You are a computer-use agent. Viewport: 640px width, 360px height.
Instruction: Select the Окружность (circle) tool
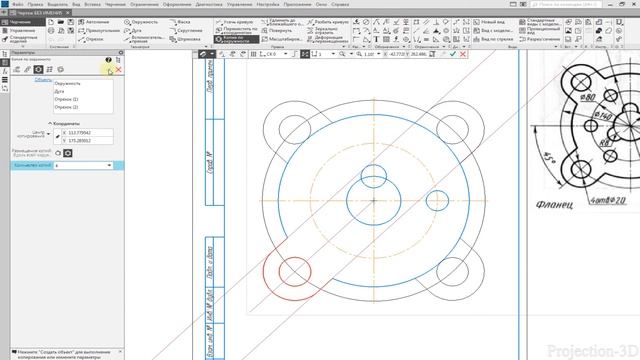click(x=141, y=22)
